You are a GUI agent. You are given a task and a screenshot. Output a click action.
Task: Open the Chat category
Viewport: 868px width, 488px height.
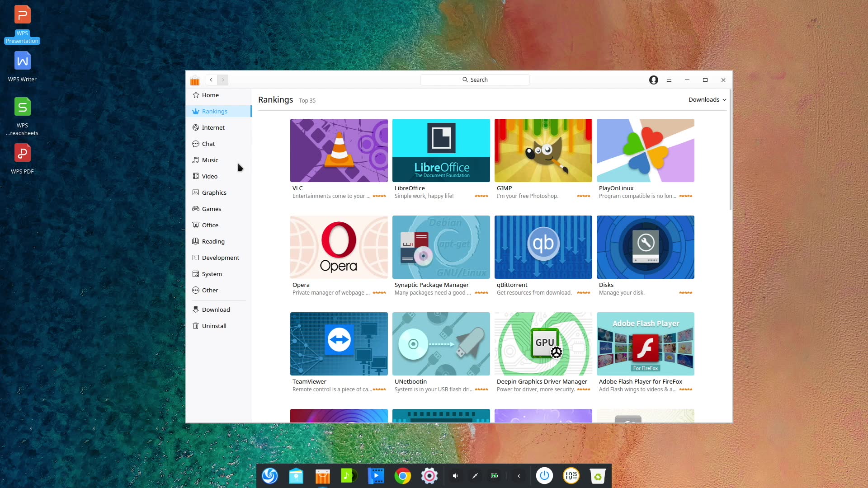click(x=219, y=144)
